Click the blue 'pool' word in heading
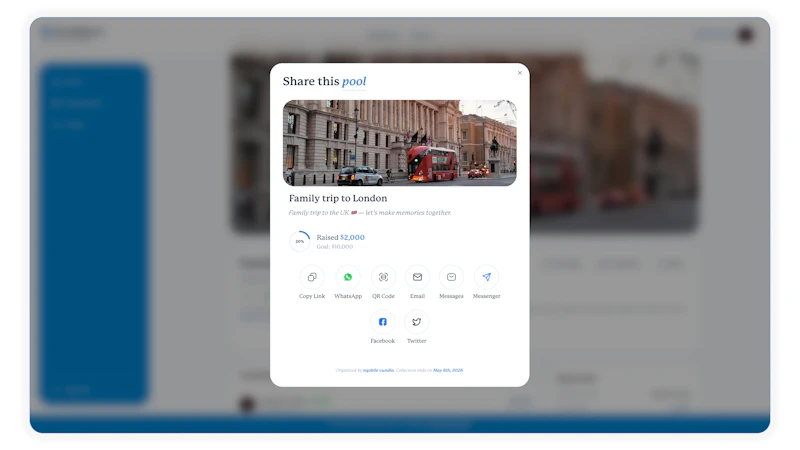The width and height of the screenshot is (800, 450). coord(354,82)
